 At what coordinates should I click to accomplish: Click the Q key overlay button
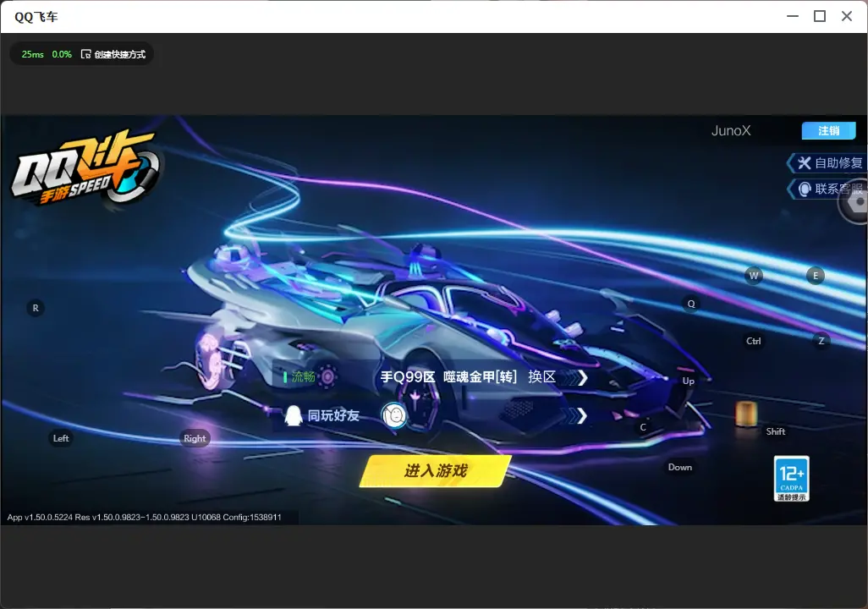coord(691,304)
